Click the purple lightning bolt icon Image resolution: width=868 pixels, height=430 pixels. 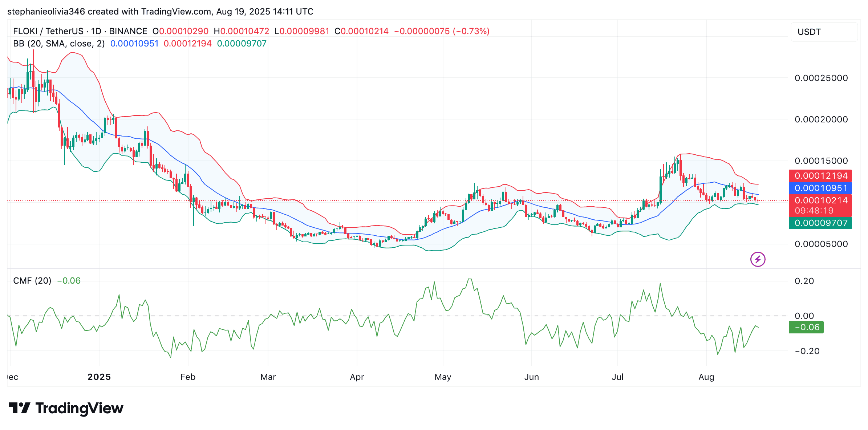coord(758,259)
